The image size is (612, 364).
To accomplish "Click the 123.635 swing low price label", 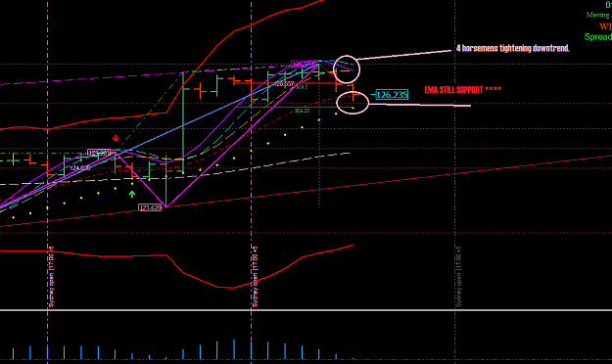I will (150, 207).
